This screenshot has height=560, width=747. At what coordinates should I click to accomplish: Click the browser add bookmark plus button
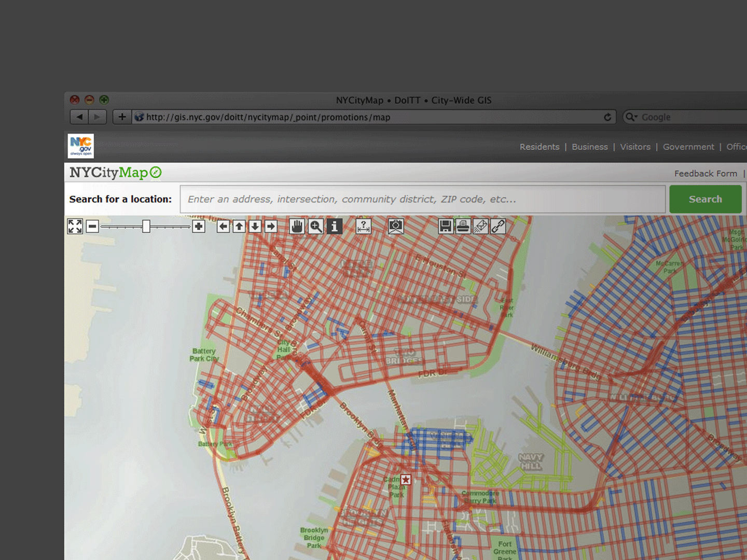[122, 117]
